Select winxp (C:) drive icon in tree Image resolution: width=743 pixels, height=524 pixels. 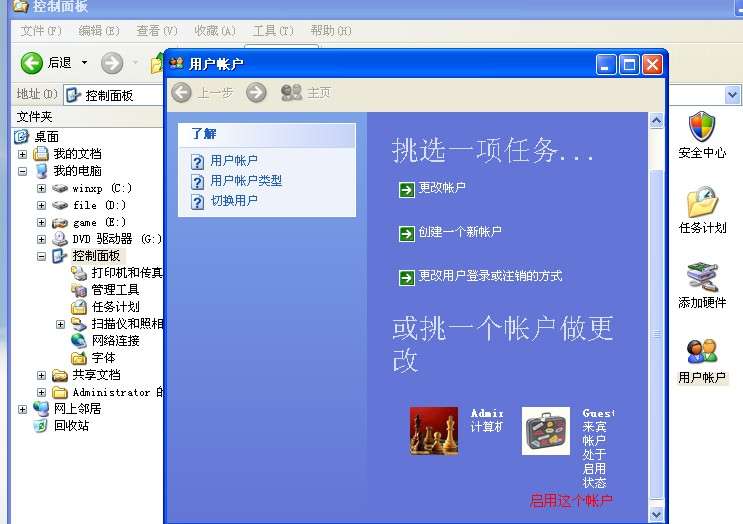click(60, 188)
